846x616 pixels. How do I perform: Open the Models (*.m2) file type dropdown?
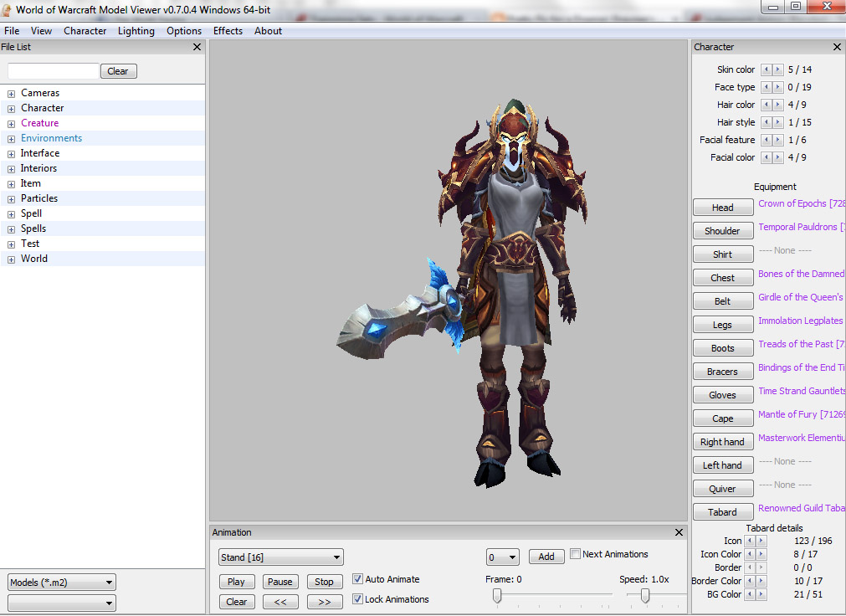60,581
